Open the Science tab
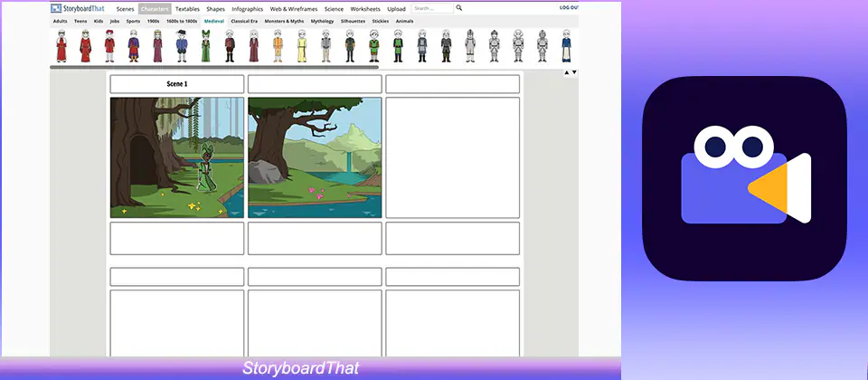This screenshot has width=868, height=380. pyautogui.click(x=334, y=9)
